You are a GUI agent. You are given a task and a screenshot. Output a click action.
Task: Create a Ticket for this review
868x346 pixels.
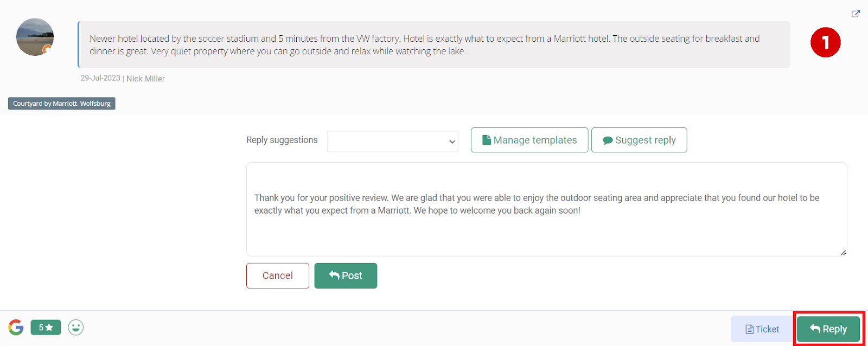point(762,329)
